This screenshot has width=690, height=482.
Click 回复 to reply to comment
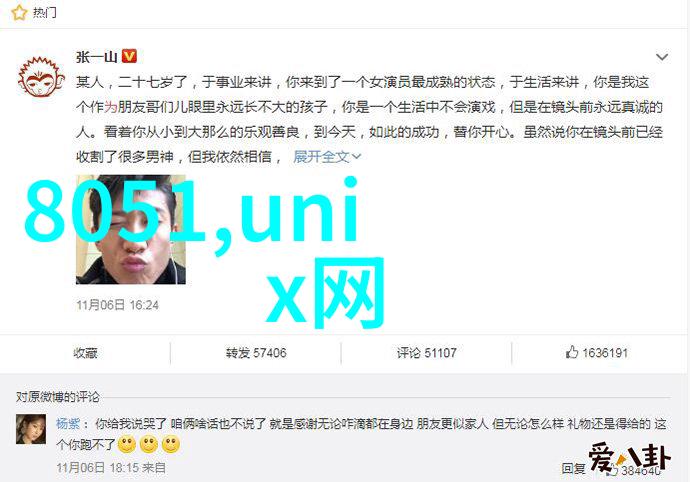[x=573, y=468]
